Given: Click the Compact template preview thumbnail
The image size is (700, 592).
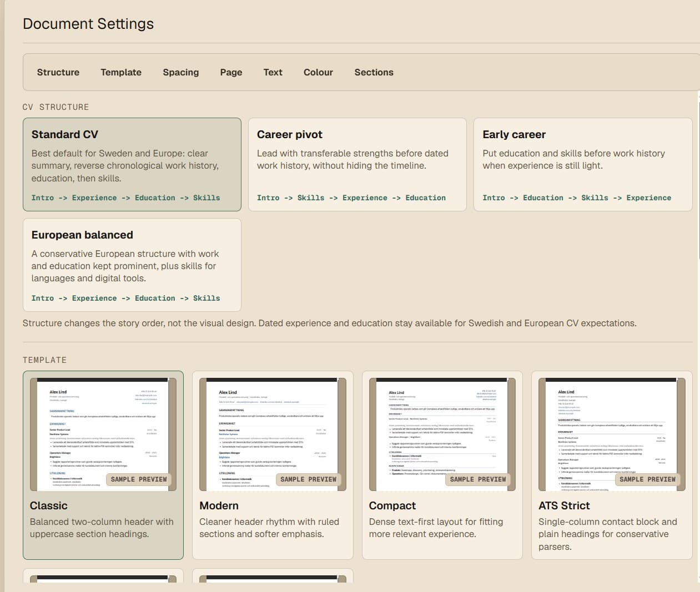Looking at the screenshot, I should (x=442, y=434).
